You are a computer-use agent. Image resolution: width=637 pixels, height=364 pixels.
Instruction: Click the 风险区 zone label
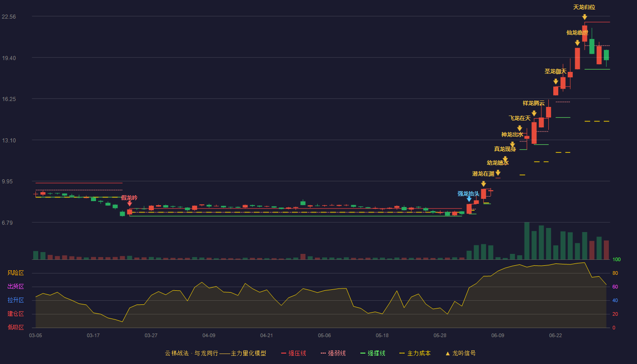tap(15, 273)
